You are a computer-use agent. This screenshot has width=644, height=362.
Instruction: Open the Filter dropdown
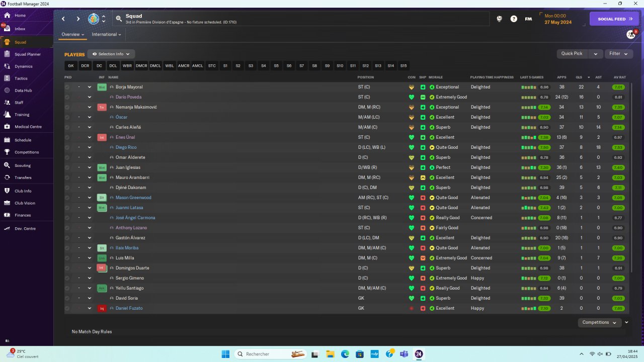[618, 54]
